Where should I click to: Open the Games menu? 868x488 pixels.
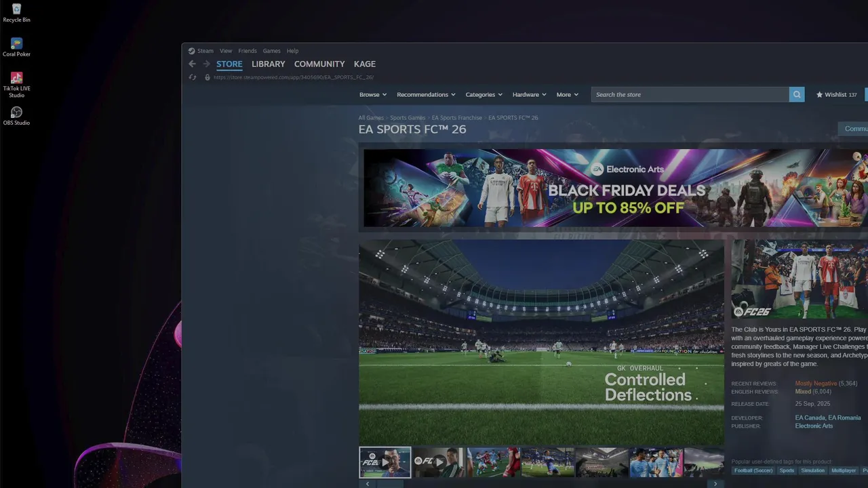coord(272,51)
